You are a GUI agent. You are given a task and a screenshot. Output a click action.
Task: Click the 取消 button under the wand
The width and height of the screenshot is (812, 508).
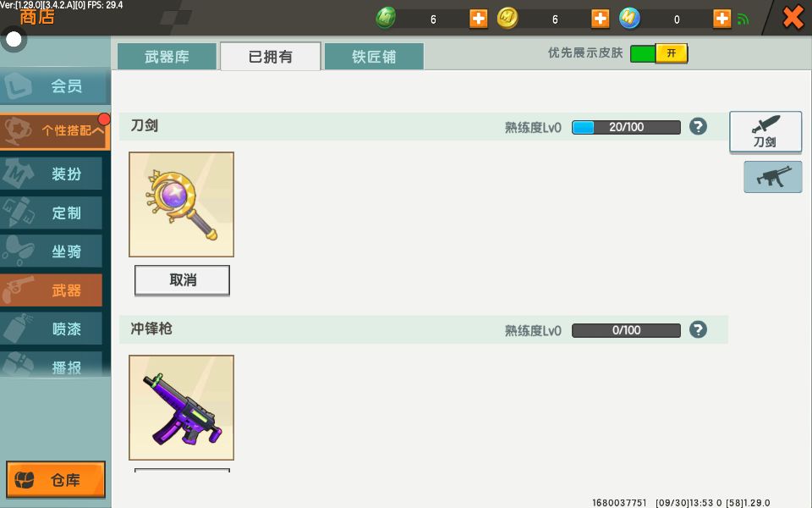coord(182,280)
